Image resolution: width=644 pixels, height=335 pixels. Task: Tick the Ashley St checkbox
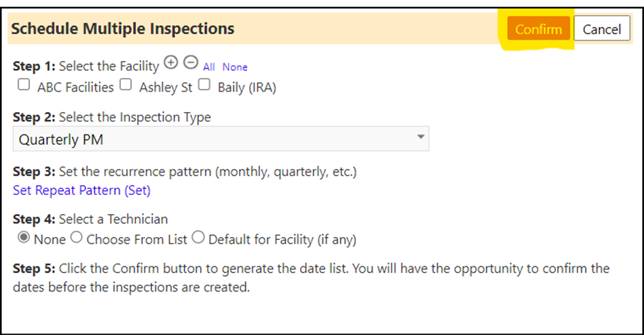[x=126, y=85]
